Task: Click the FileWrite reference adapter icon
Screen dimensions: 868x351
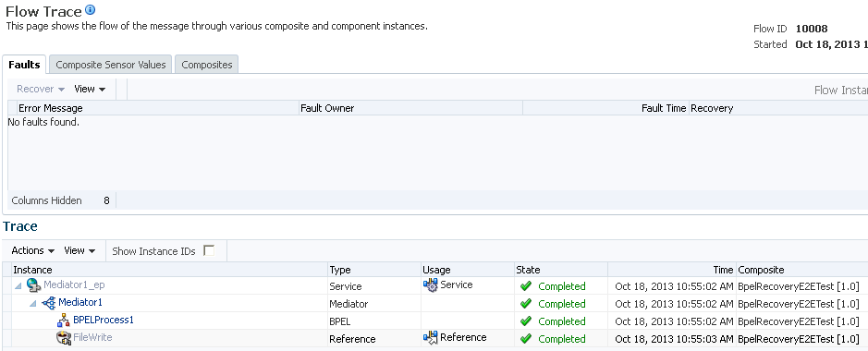Action: click(64, 338)
